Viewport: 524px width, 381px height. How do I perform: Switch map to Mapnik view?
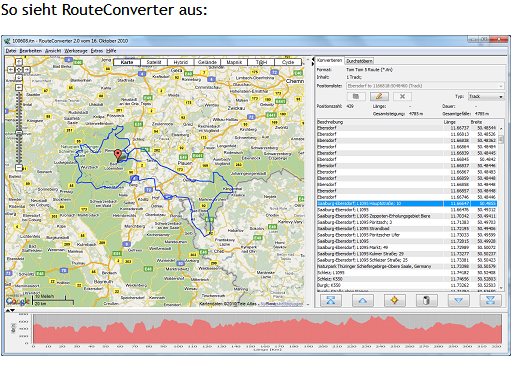pyautogui.click(x=234, y=62)
